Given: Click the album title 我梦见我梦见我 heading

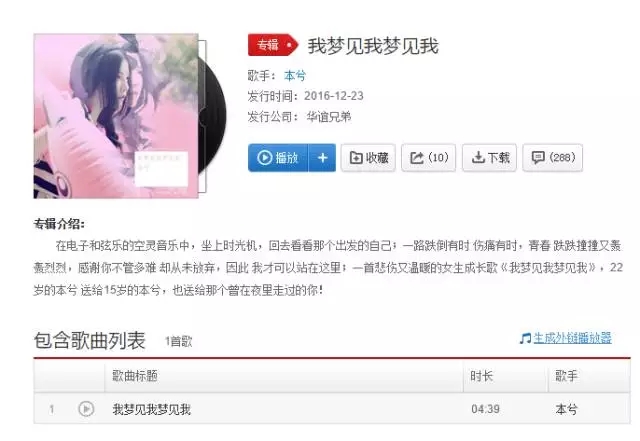Looking at the screenshot, I should coord(373,46).
